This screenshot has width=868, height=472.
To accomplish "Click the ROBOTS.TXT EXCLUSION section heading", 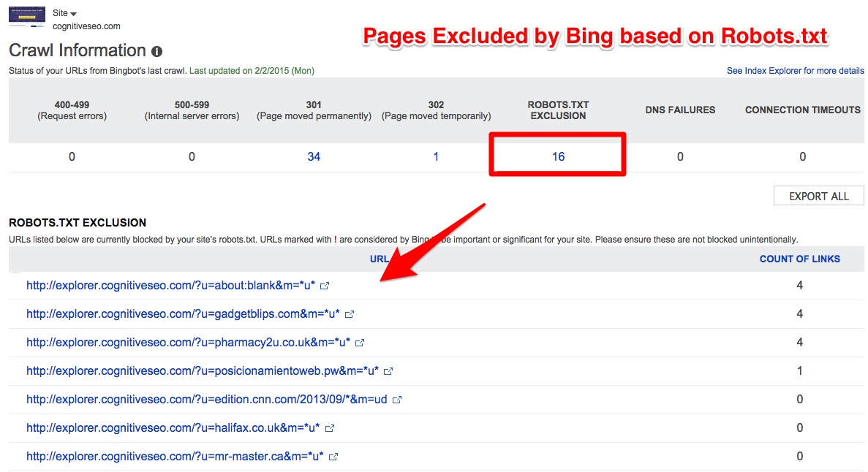I will point(78,222).
